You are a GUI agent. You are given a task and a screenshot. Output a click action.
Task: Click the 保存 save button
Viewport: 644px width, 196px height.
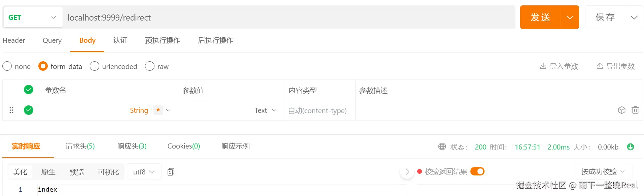pos(605,18)
